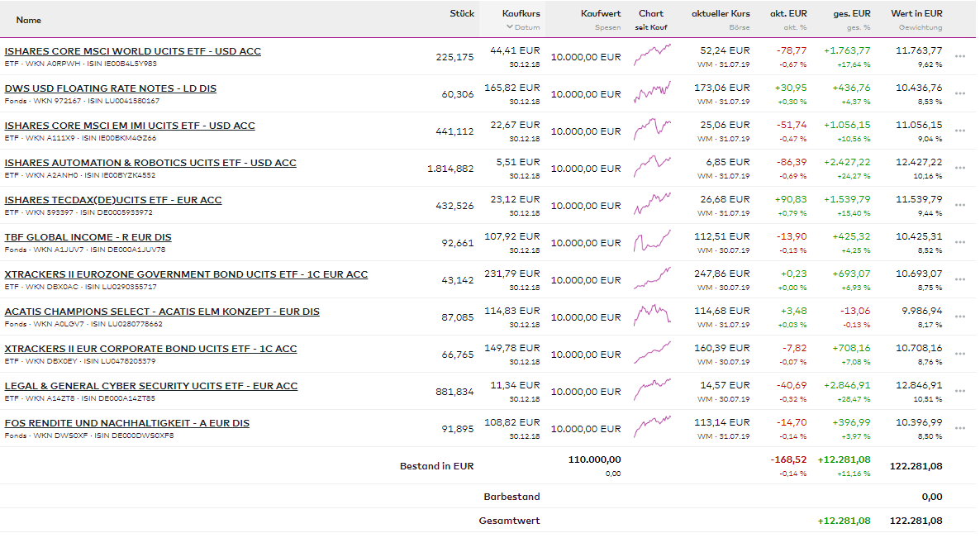Open three-dot menu for DWS USD Floating Rate Notes
980x538 pixels.
coord(959,94)
